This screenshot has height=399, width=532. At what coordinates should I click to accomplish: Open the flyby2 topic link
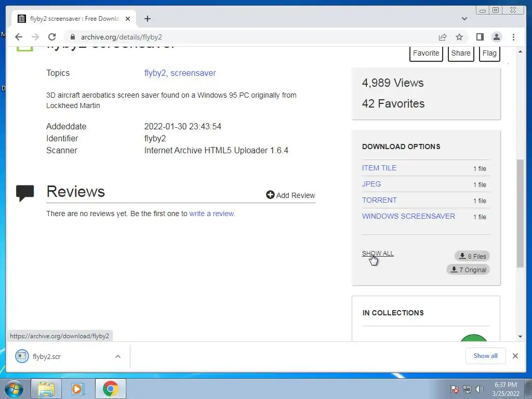[x=155, y=73]
